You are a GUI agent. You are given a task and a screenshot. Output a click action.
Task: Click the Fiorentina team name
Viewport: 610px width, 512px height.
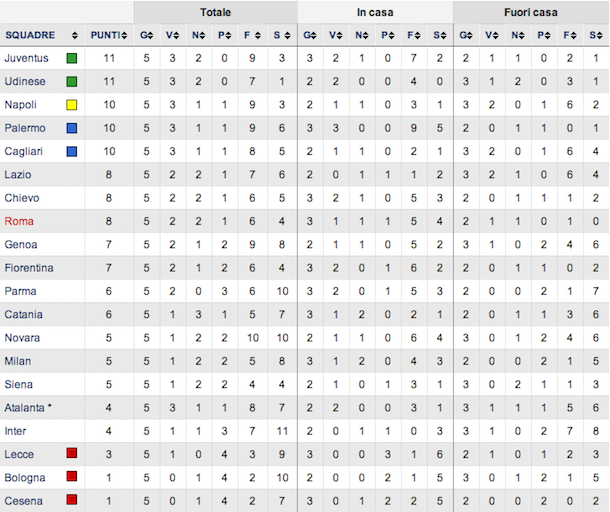click(x=29, y=267)
